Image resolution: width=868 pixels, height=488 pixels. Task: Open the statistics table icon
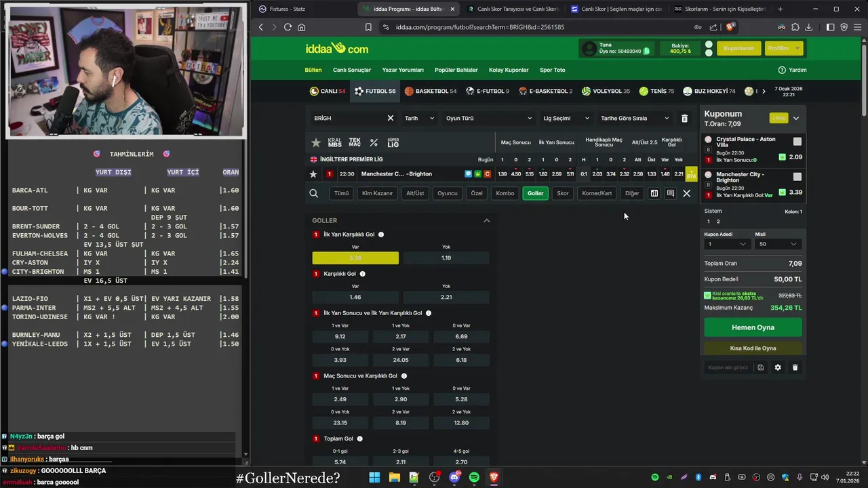pyautogui.click(x=654, y=193)
